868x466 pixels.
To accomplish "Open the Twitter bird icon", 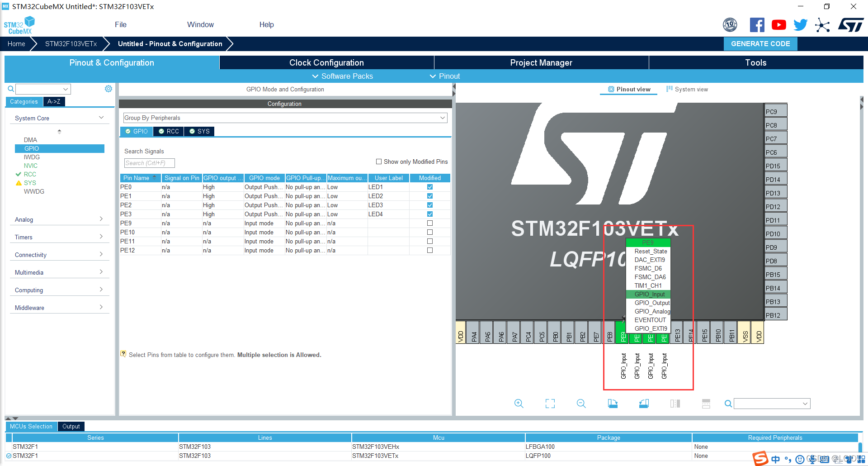I will pos(800,25).
